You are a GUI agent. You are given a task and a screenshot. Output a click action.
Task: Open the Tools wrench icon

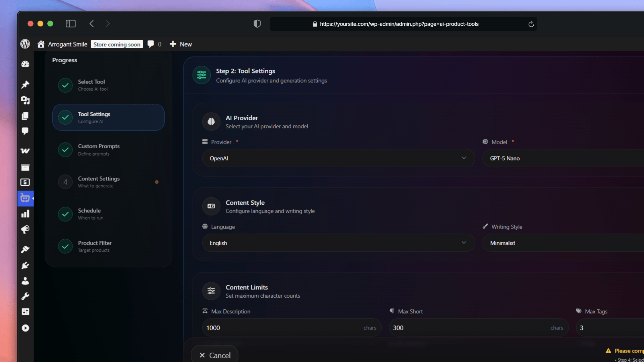point(25,296)
